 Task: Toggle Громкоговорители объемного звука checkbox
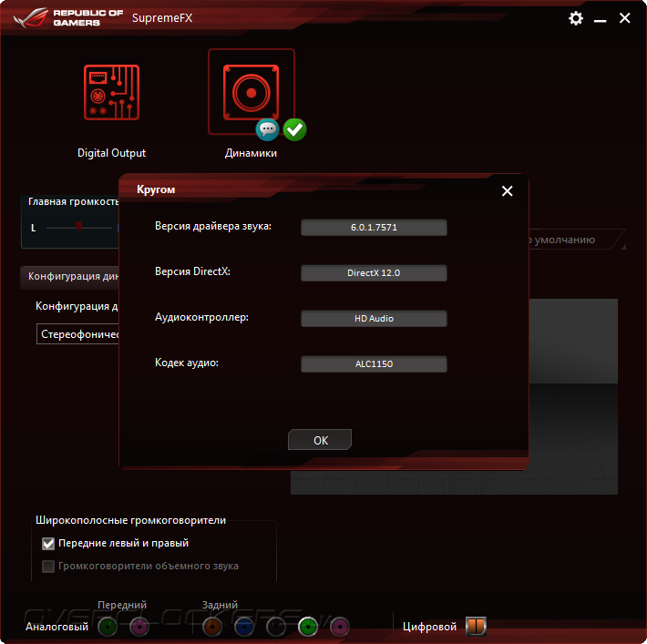[48, 566]
